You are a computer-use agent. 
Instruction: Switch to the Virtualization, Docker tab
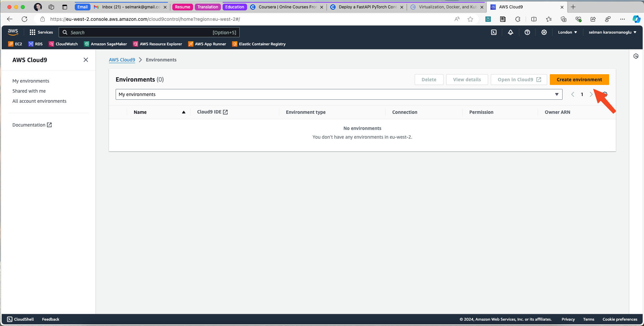tap(447, 7)
